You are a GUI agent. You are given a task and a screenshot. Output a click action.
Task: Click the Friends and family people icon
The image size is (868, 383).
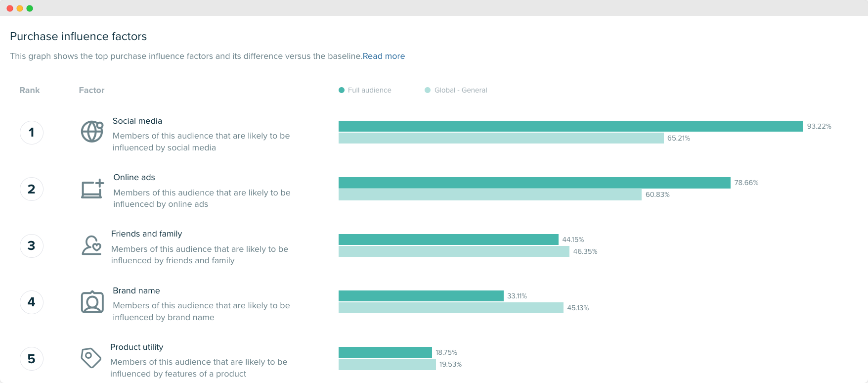pos(91,245)
